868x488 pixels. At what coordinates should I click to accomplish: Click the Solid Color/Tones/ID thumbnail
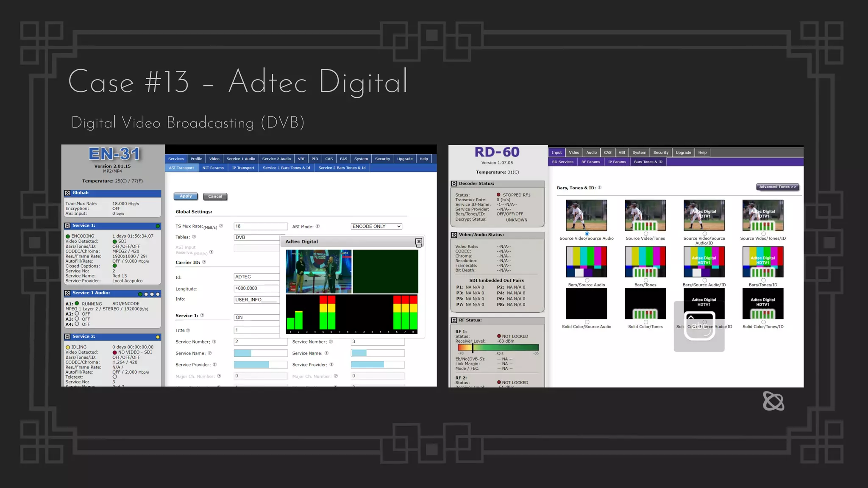click(763, 304)
